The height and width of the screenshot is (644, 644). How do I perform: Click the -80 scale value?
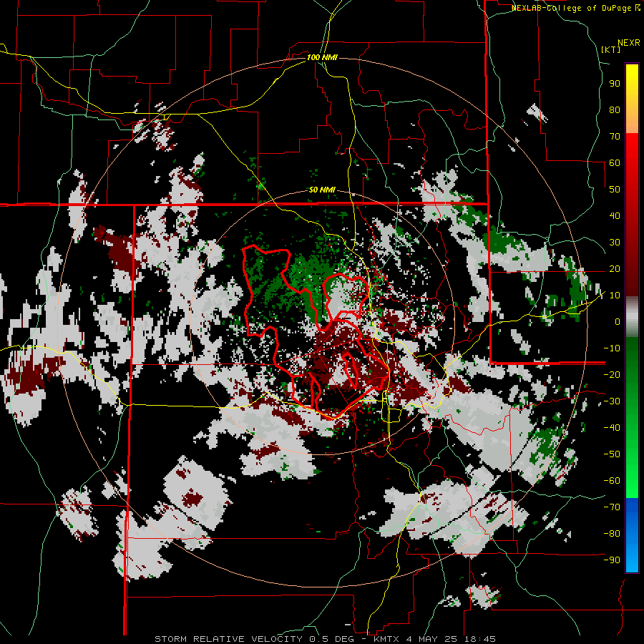[612, 534]
